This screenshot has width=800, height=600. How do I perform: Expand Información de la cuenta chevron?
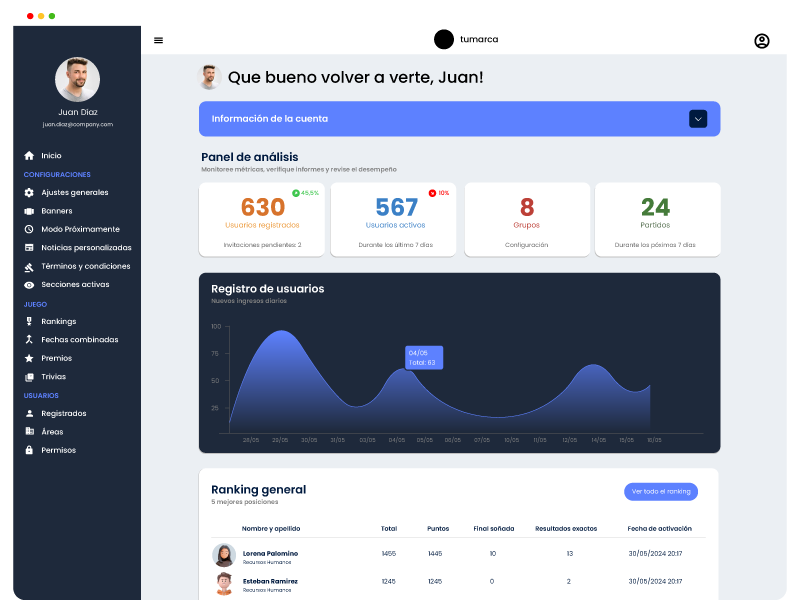tap(698, 119)
